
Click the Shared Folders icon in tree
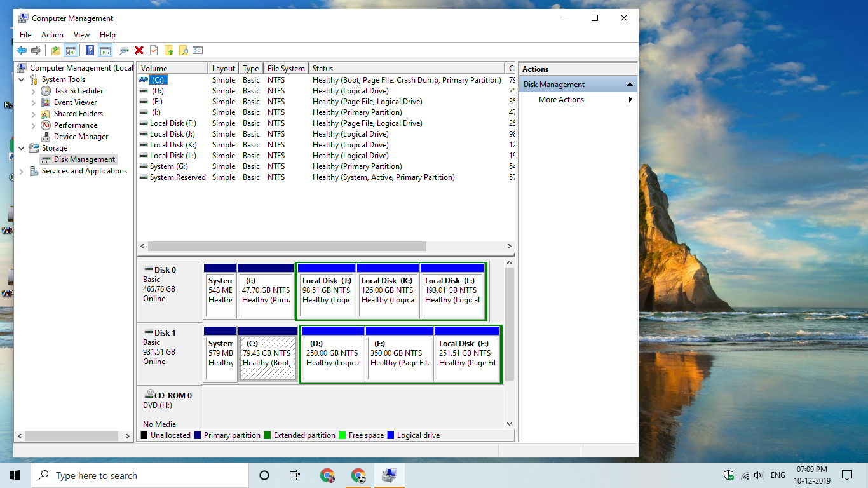click(x=46, y=114)
